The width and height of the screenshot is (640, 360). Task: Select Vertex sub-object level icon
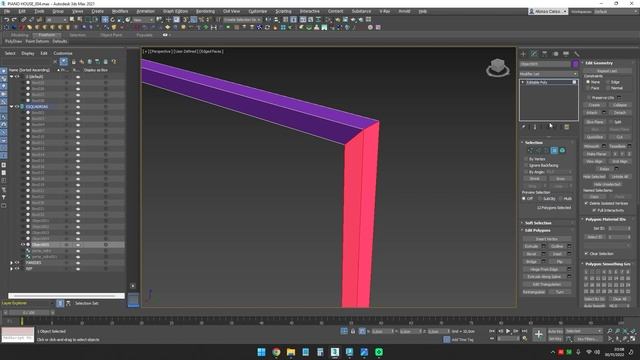pos(530,151)
